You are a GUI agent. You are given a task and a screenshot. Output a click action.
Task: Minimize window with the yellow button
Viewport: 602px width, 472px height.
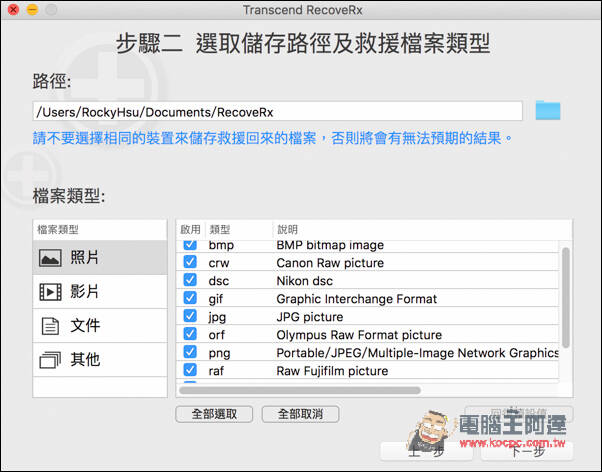coord(33,10)
